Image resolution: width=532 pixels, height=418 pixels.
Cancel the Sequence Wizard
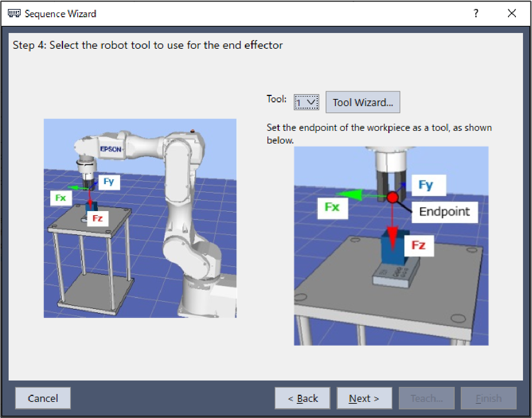pos(43,398)
